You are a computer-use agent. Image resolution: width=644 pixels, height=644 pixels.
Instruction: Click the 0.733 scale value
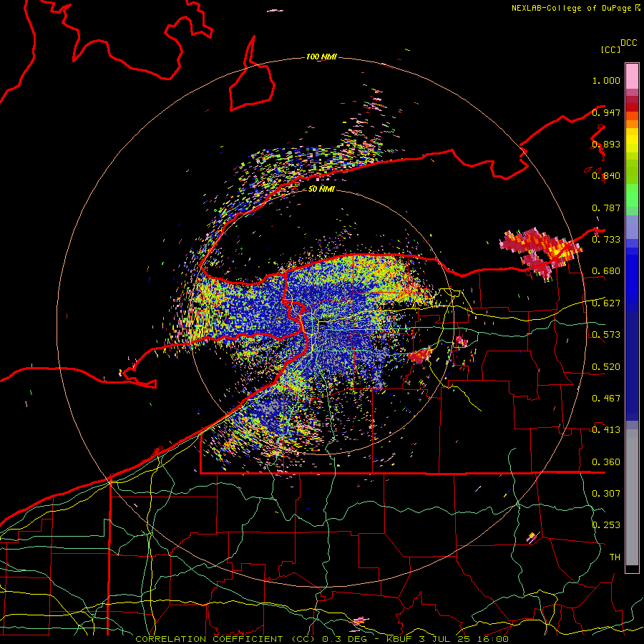(606, 240)
